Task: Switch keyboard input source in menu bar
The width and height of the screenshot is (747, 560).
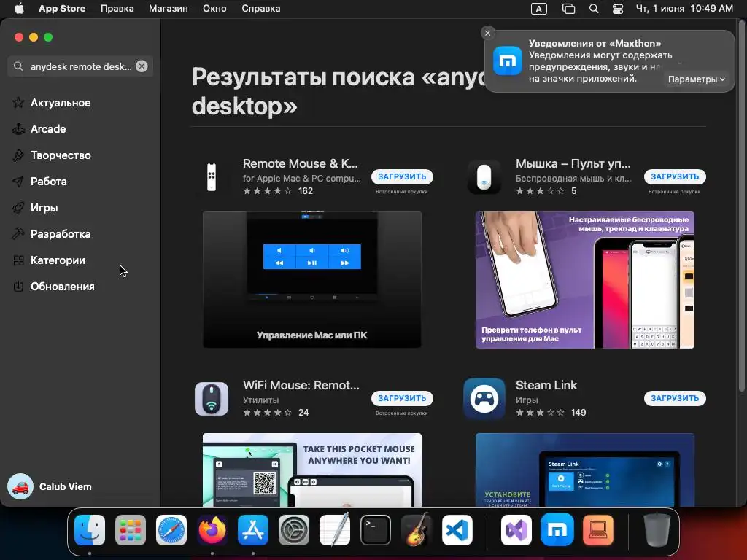Action: [539, 9]
